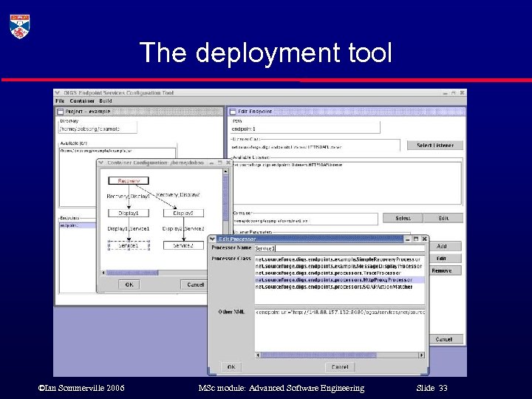Click OK in Container Configuration window
The height and width of the screenshot is (399, 532).
click(129, 284)
